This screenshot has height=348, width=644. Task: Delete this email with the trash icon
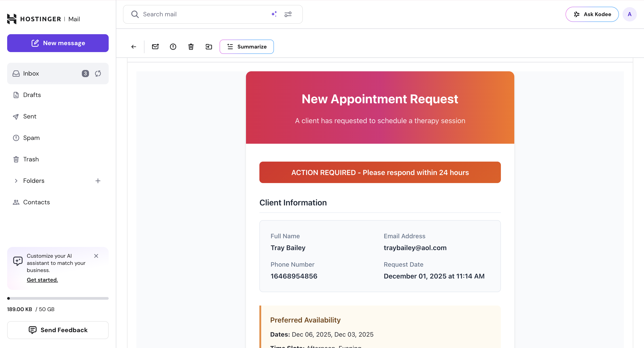[x=191, y=47]
